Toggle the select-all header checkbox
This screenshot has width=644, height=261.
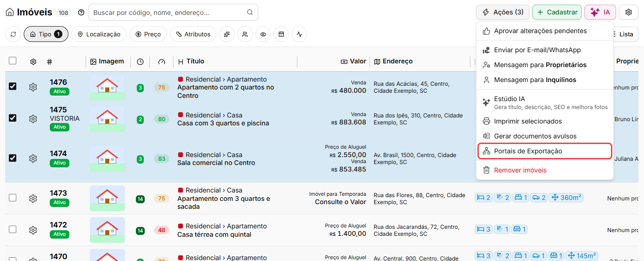(x=13, y=61)
